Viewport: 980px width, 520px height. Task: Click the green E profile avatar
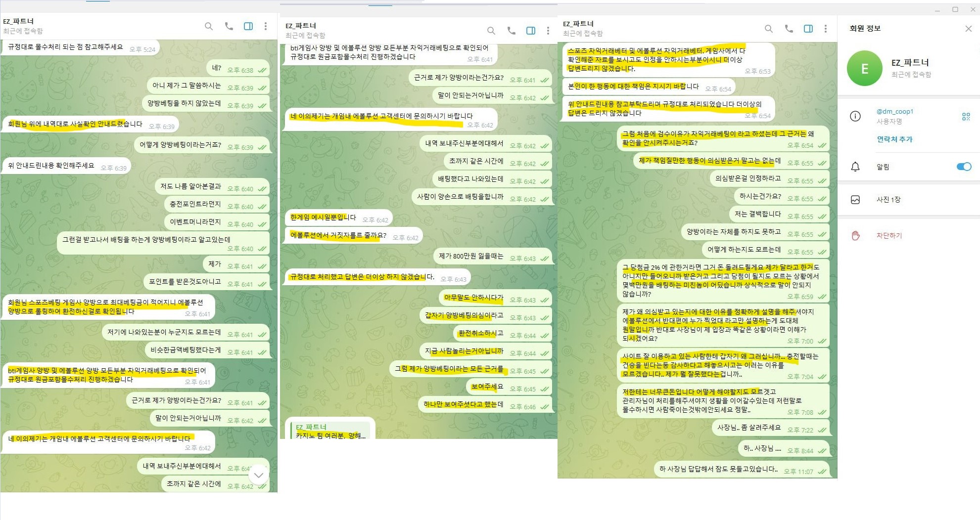864,68
